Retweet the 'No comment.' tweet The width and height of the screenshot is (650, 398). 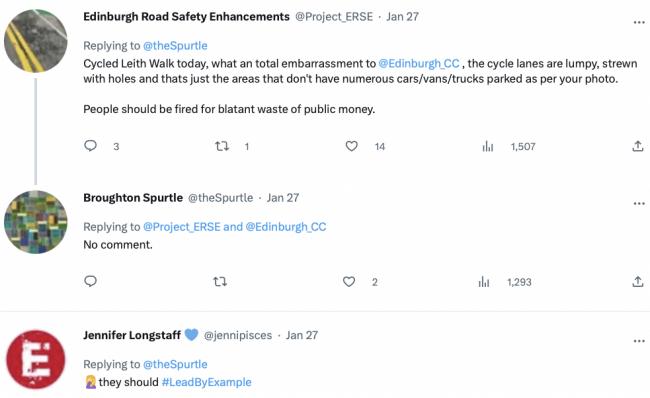[220, 282]
